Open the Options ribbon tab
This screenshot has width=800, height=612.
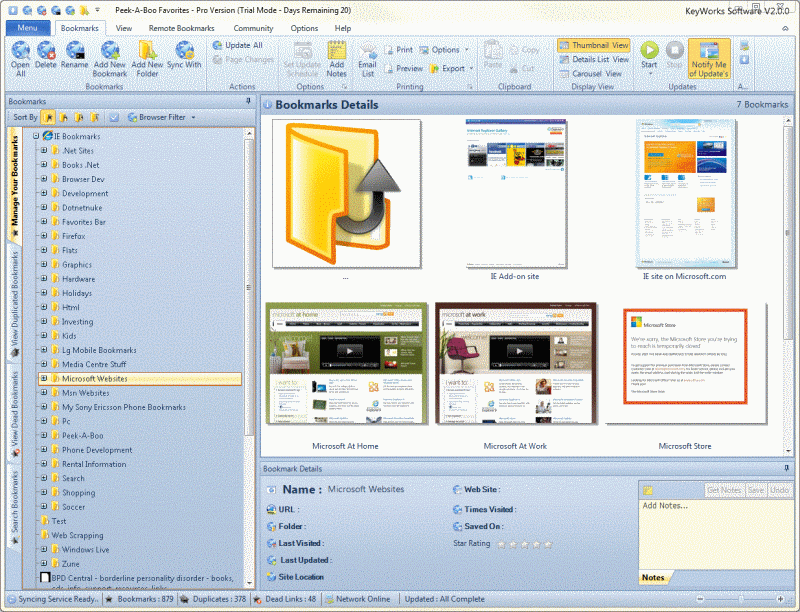tap(304, 29)
